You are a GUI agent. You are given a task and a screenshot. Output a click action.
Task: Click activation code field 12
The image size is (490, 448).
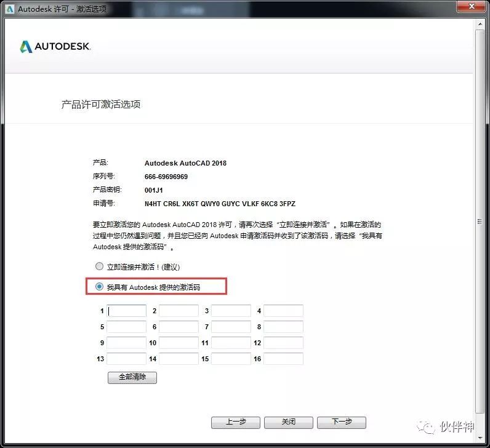(x=283, y=343)
